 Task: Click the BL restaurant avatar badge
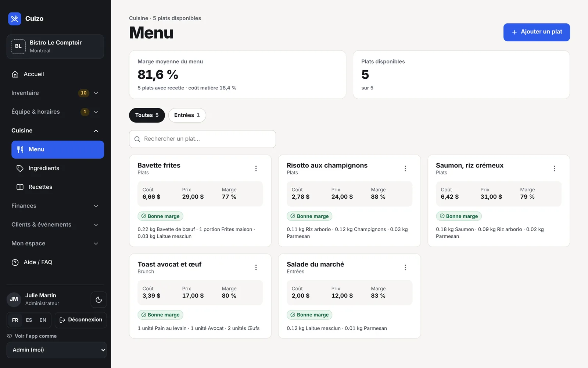[x=18, y=46]
